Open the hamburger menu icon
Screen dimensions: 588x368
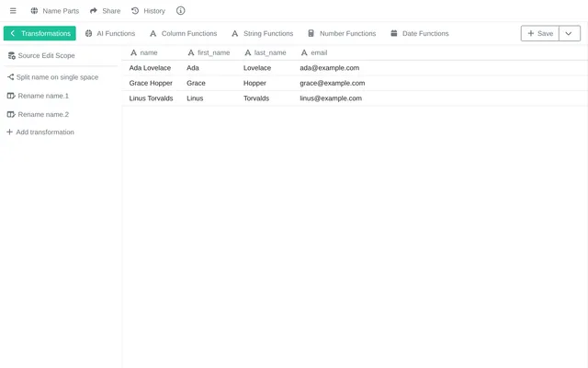pyautogui.click(x=13, y=11)
